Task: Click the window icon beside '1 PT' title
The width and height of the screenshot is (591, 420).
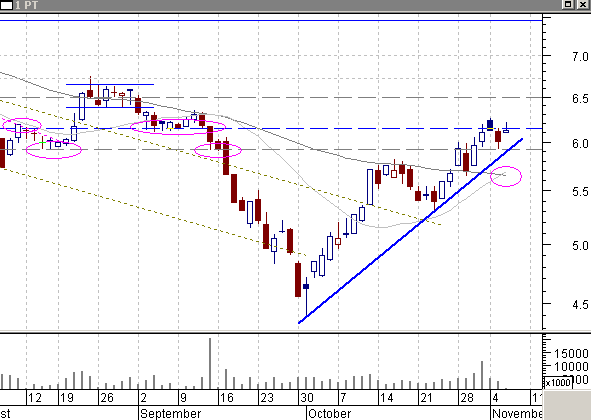Action: [6, 5]
